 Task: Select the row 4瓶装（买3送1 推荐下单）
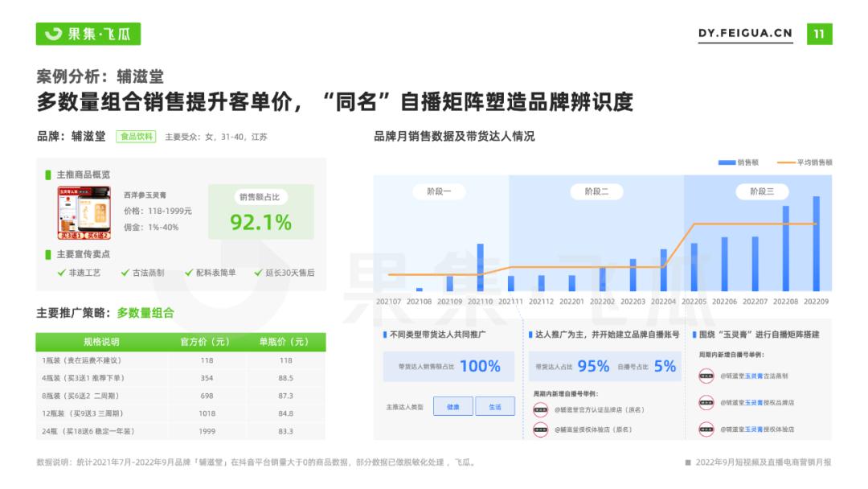181,378
